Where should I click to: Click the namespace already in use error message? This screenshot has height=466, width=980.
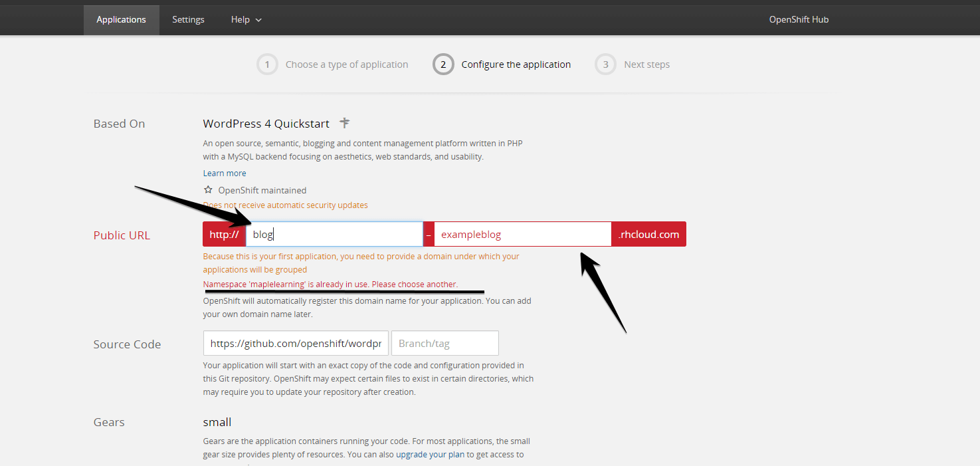(x=330, y=285)
